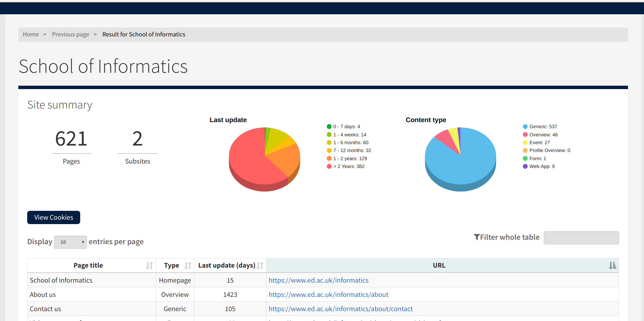Toggle the 'Overview: 46' legend dot
Screen dimensions: 644x321
(525, 135)
